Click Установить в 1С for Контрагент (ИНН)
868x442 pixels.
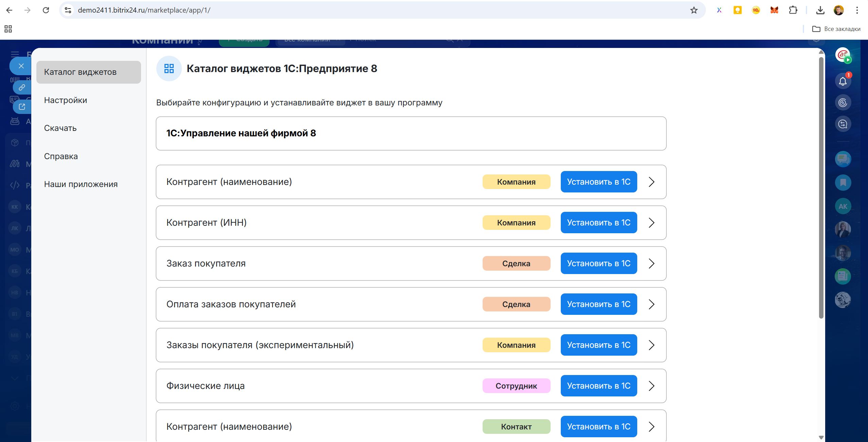[598, 223]
